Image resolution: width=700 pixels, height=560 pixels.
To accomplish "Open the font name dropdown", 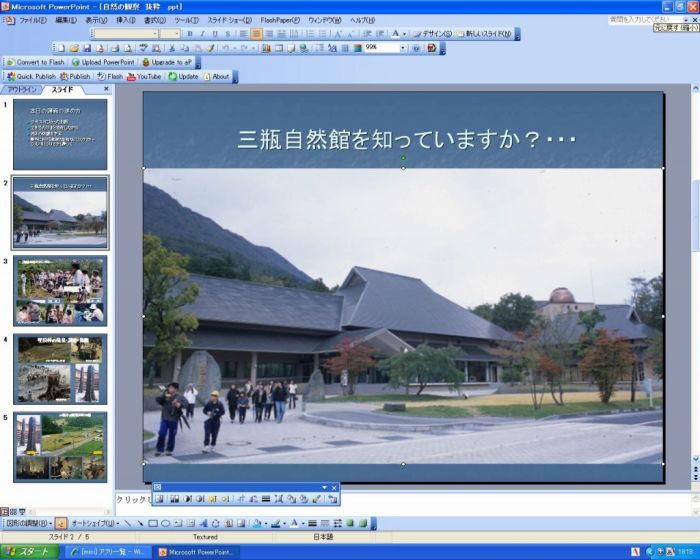I will pyautogui.click(x=156, y=34).
